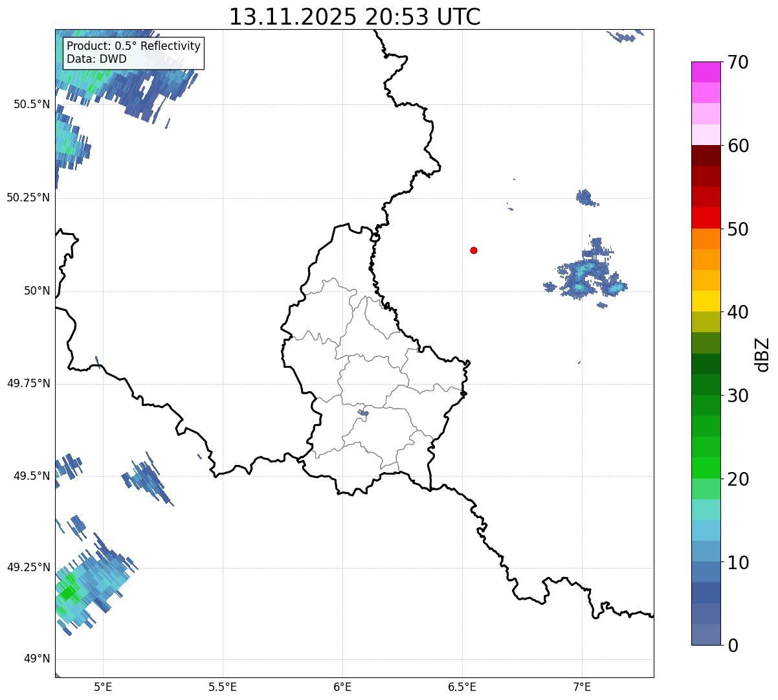778x700 pixels.
Task: Click the Data: DWD source text
Action: coord(96,59)
